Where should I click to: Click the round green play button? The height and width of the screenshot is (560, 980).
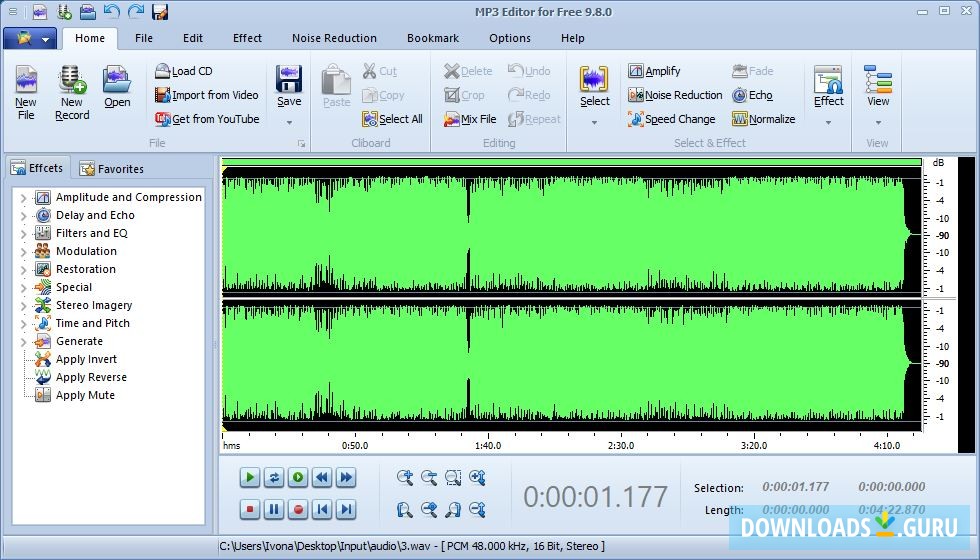tap(298, 478)
